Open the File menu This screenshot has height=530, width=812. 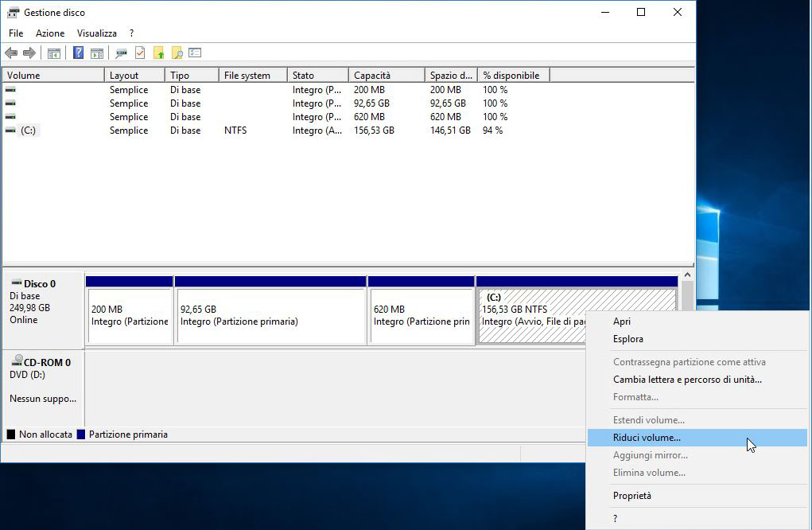point(16,33)
